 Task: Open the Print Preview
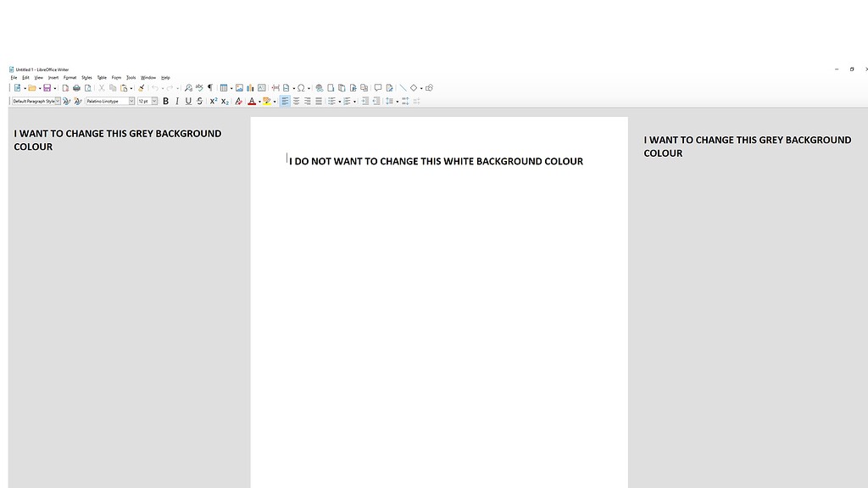(88, 87)
